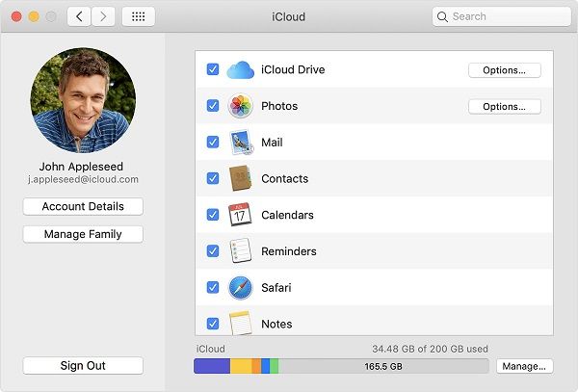The height and width of the screenshot is (392, 578).
Task: Click the Calendars icon
Action: pos(240,215)
